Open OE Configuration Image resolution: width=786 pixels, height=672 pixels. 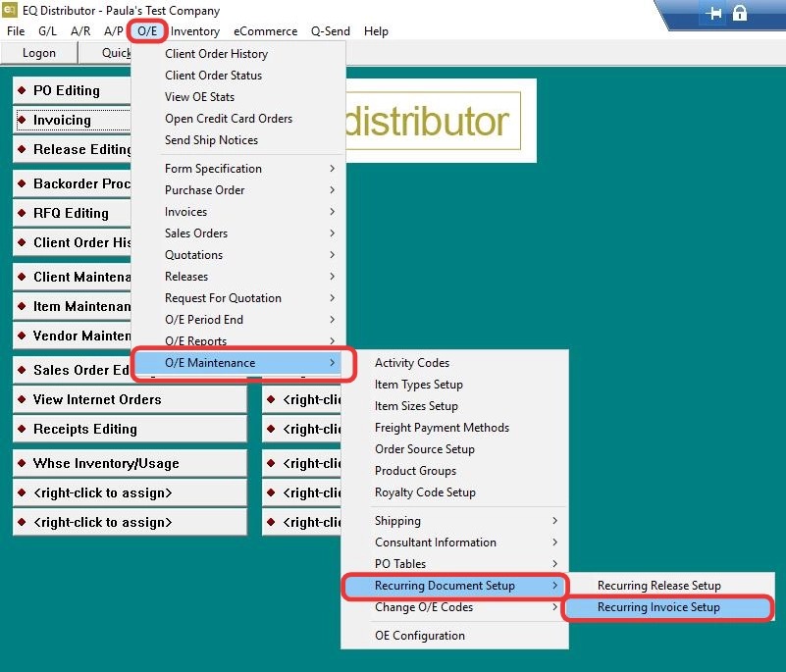[x=454, y=635]
